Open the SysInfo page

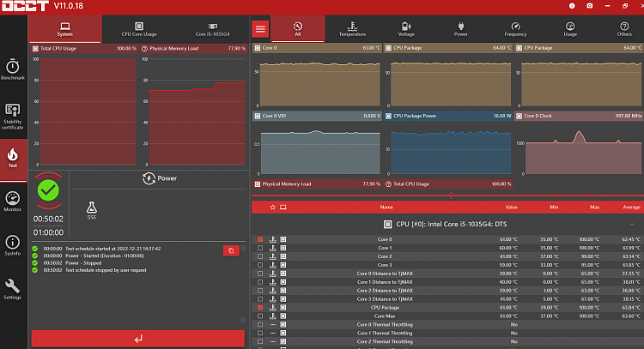coord(13,245)
